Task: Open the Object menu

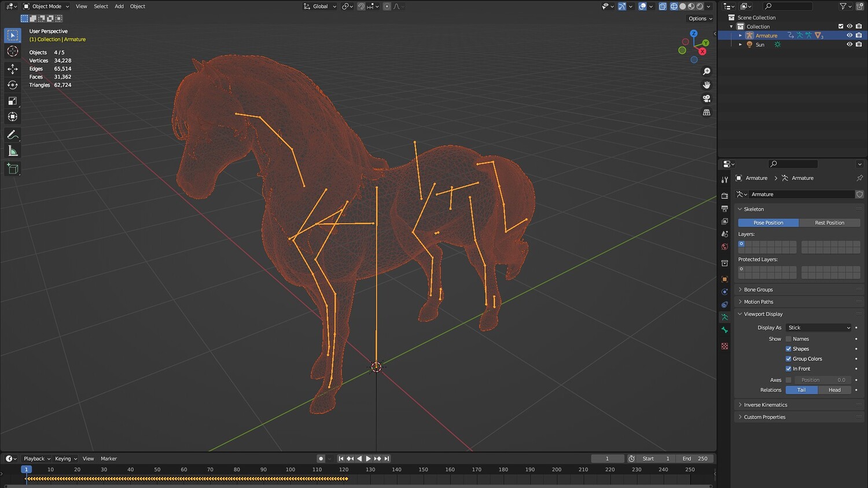Action: coord(138,6)
